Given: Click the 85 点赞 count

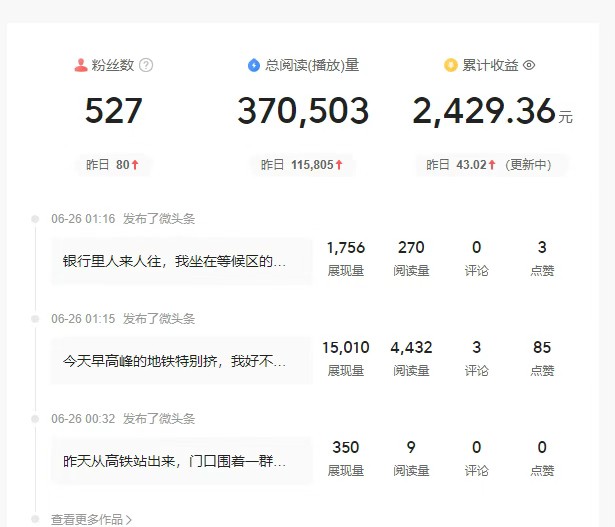Looking at the screenshot, I should click(542, 348).
